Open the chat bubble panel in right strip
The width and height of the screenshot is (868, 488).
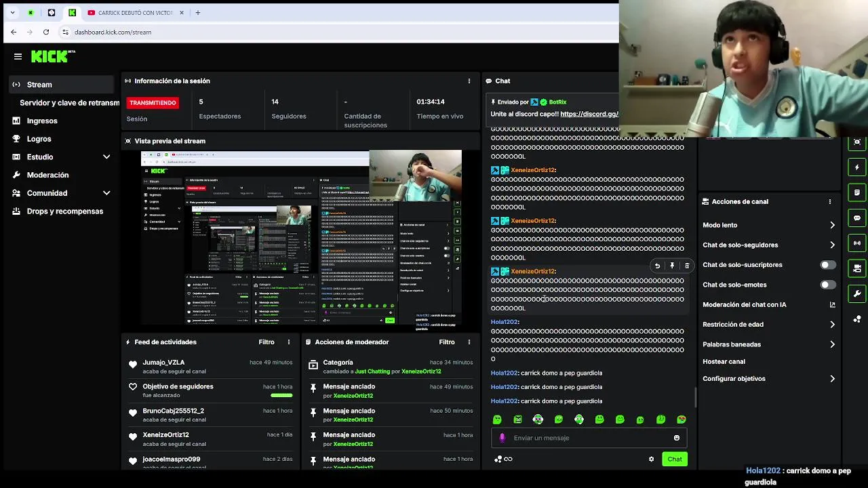(x=857, y=218)
